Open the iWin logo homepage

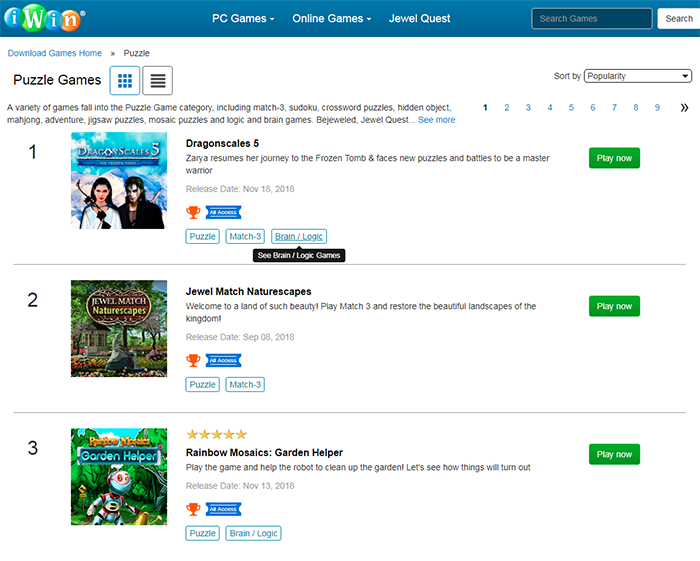coord(44,18)
